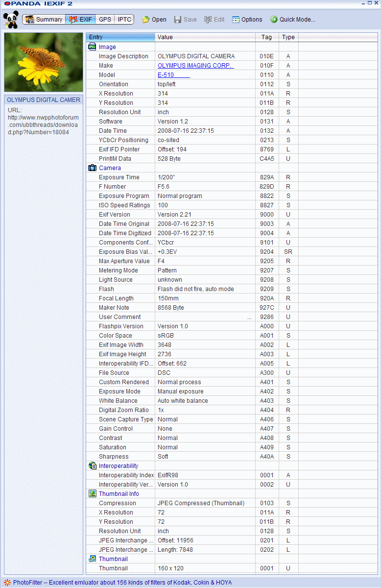Click the panda logo icon

coord(11,20)
